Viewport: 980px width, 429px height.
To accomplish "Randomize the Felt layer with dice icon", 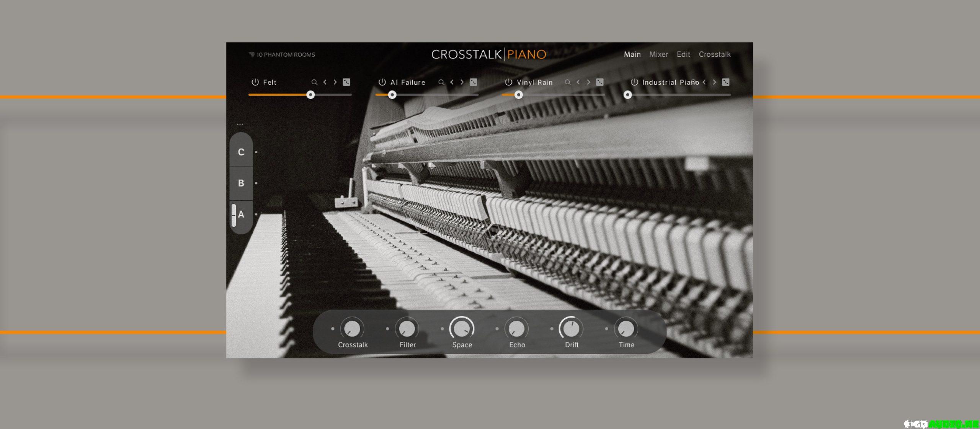I will tap(346, 82).
